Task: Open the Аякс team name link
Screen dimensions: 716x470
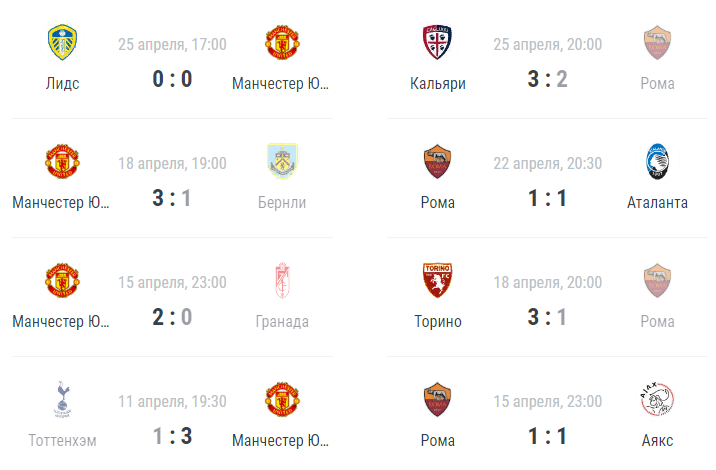Action: coord(657,441)
